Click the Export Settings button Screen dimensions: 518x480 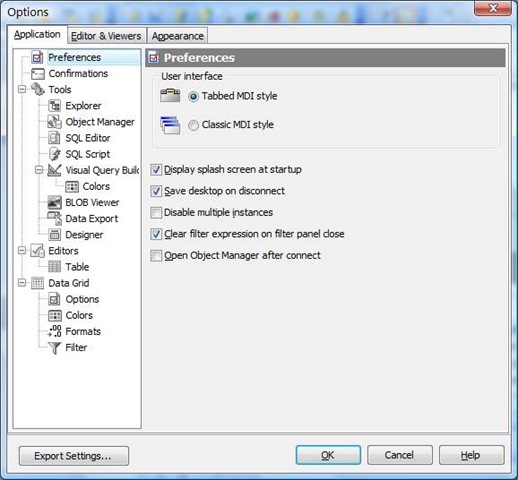pyautogui.click(x=74, y=456)
